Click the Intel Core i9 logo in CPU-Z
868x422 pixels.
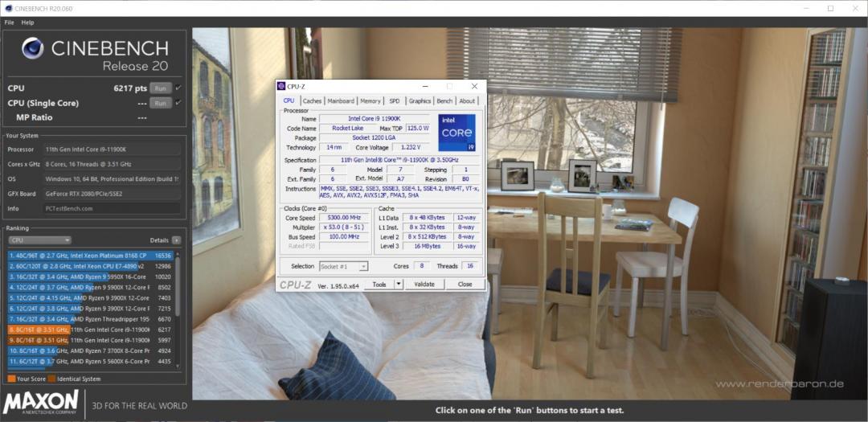click(457, 133)
